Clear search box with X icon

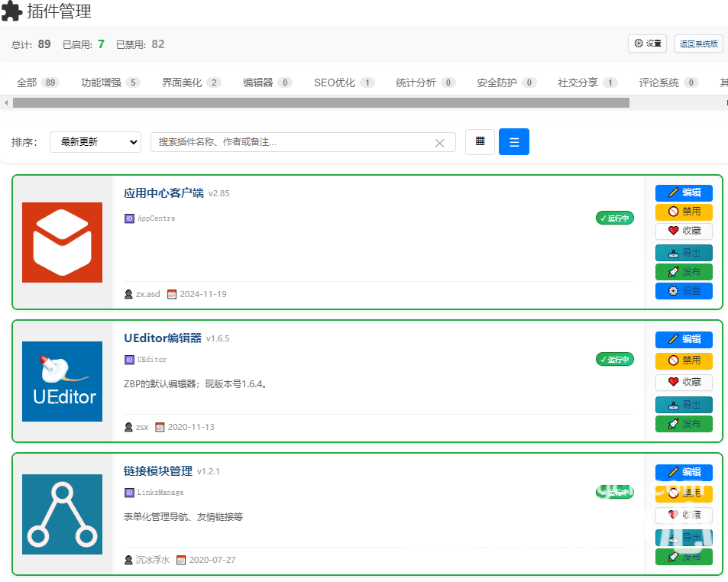pyautogui.click(x=439, y=143)
